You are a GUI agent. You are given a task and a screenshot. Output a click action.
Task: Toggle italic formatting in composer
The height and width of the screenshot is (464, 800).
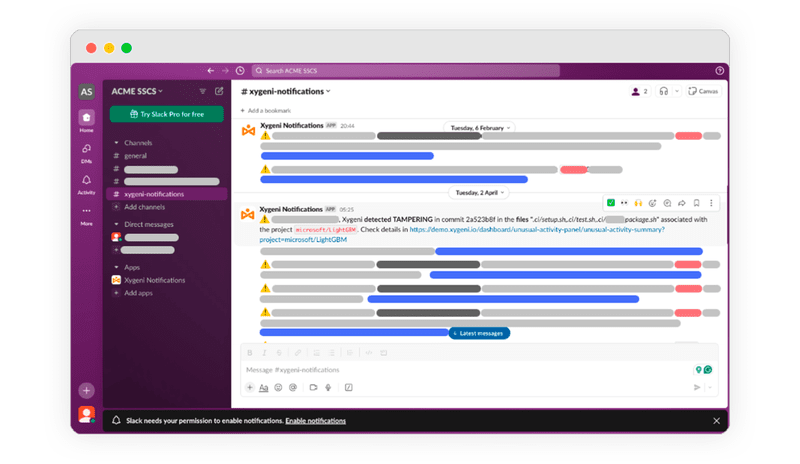coord(264,353)
